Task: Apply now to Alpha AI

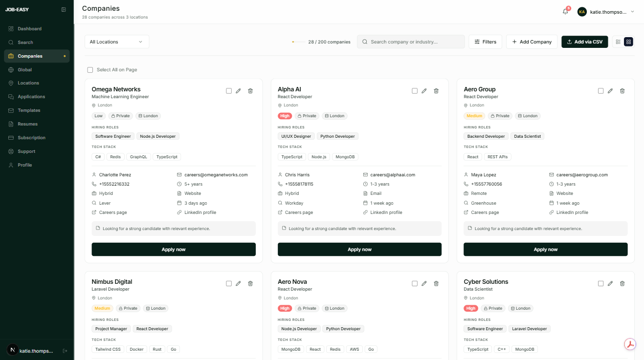Action: pos(359,250)
